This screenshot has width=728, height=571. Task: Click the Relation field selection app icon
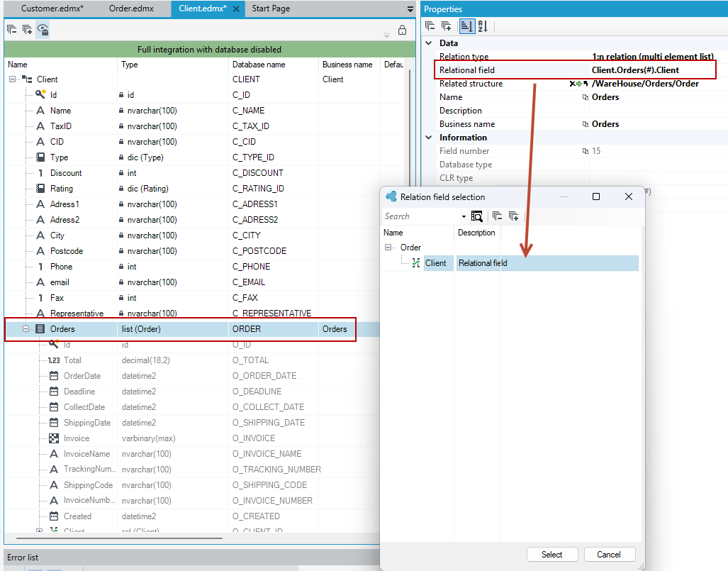coord(391,196)
